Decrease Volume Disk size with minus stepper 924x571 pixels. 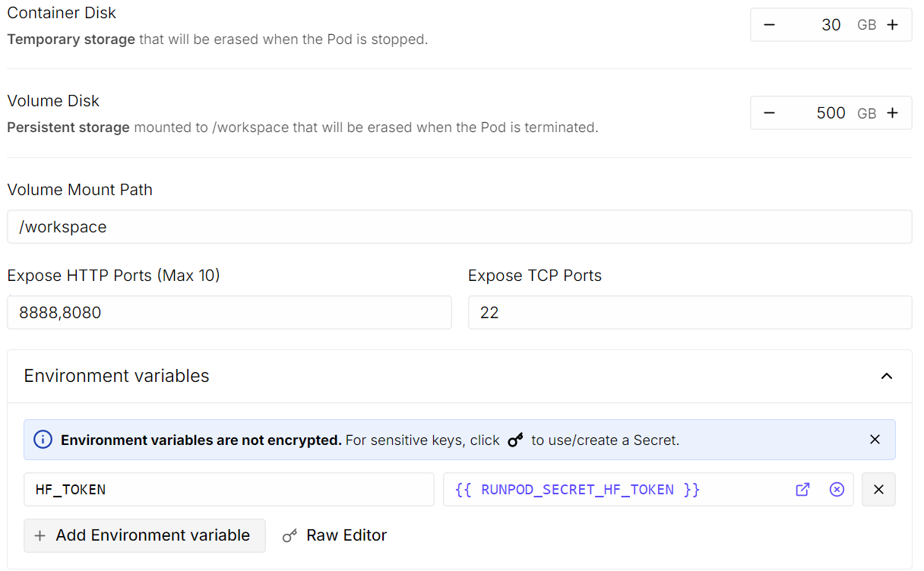click(x=769, y=112)
